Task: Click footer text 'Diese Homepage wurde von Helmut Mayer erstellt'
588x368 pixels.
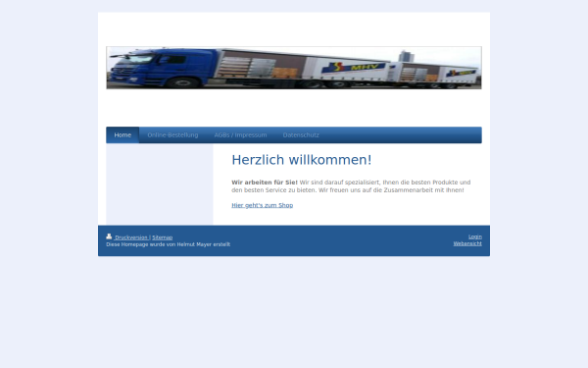Action: [168, 244]
